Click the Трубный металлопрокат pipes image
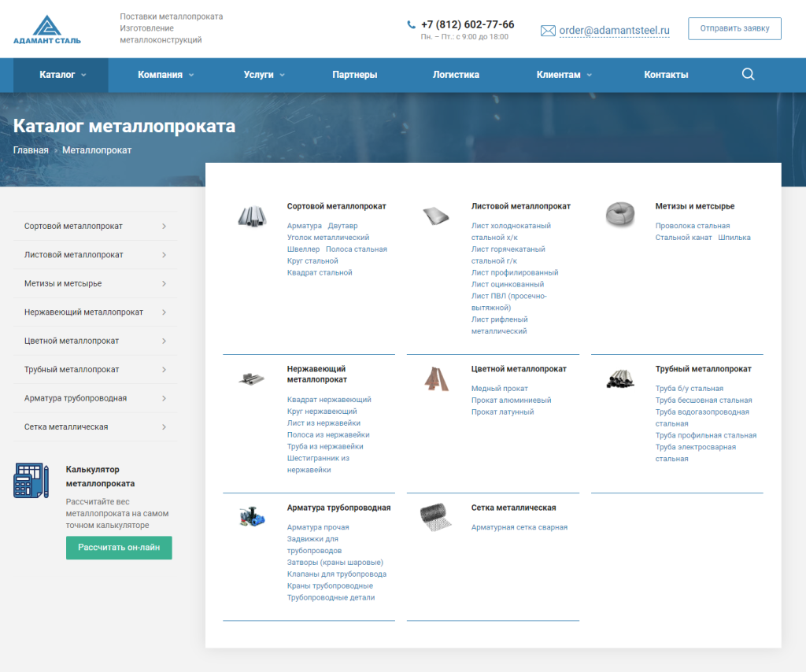This screenshot has height=672, width=806. pos(620,378)
